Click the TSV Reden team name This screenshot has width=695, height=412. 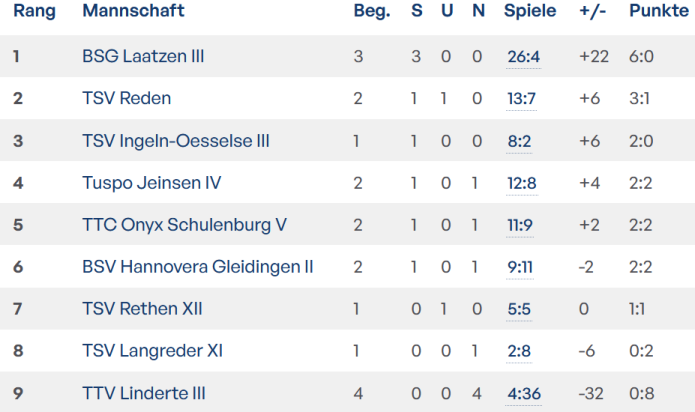pos(126,98)
